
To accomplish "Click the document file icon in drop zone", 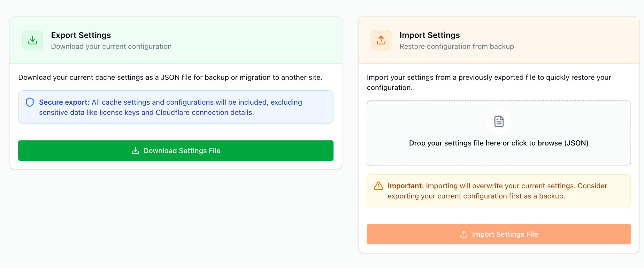I will 499,121.
